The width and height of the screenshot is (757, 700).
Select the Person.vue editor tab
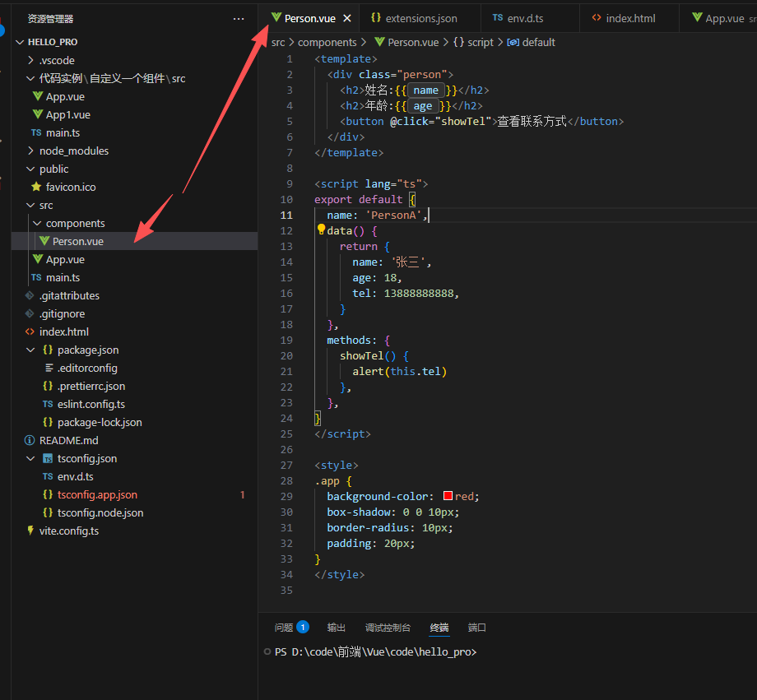(x=309, y=18)
